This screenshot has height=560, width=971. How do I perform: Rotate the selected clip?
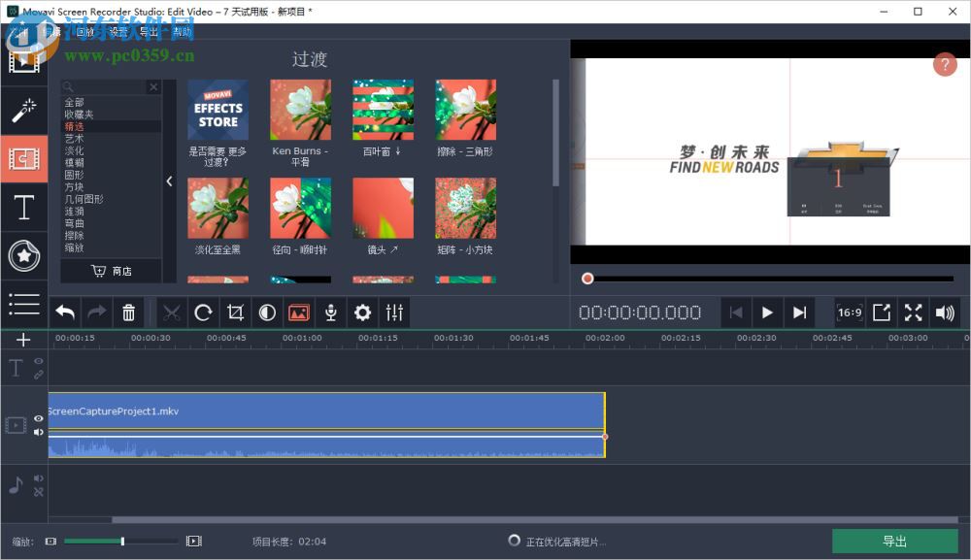203,313
